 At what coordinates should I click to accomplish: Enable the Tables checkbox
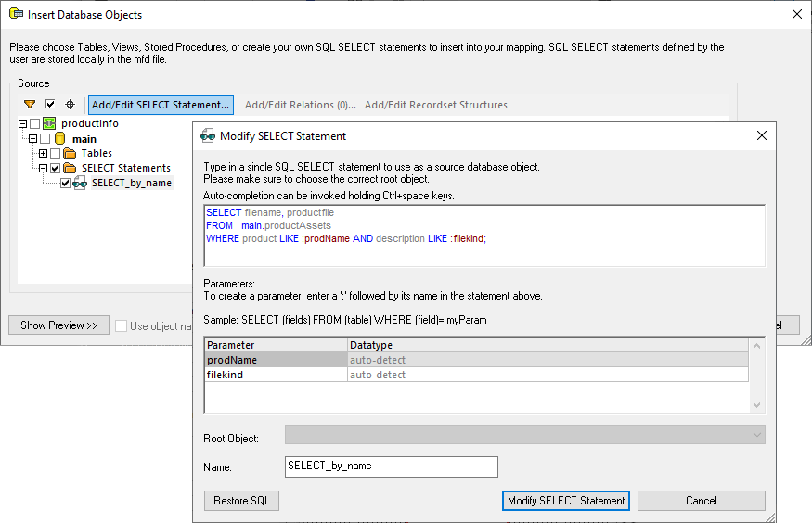click(x=55, y=154)
